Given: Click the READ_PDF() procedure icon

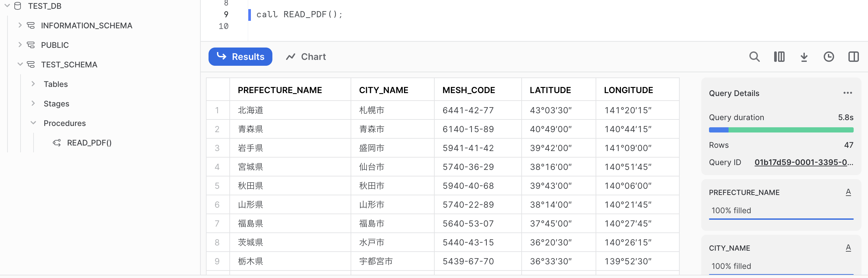Looking at the screenshot, I should [57, 143].
